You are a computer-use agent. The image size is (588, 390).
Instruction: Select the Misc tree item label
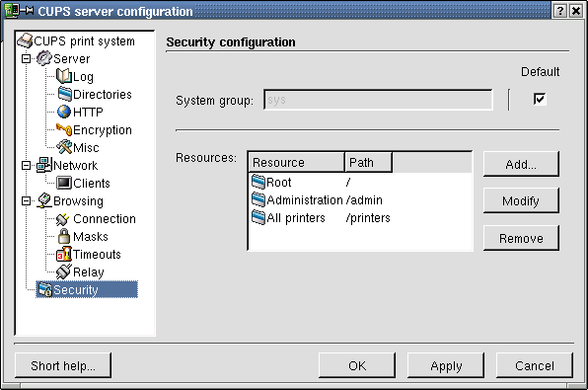coord(86,147)
